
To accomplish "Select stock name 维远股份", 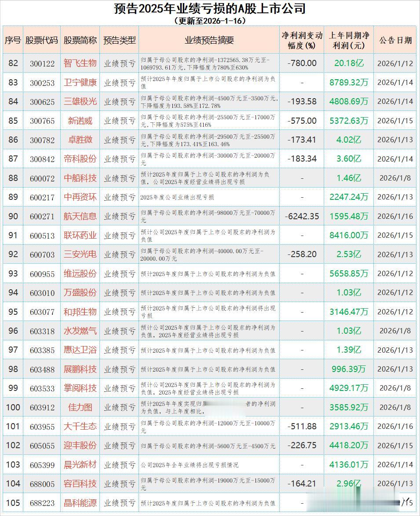I will 80,273.
